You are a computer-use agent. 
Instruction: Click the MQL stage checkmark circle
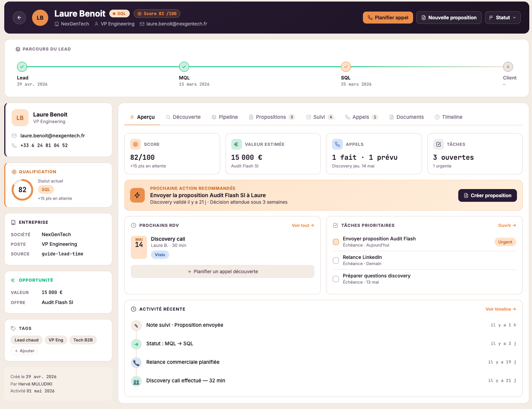[x=184, y=67]
